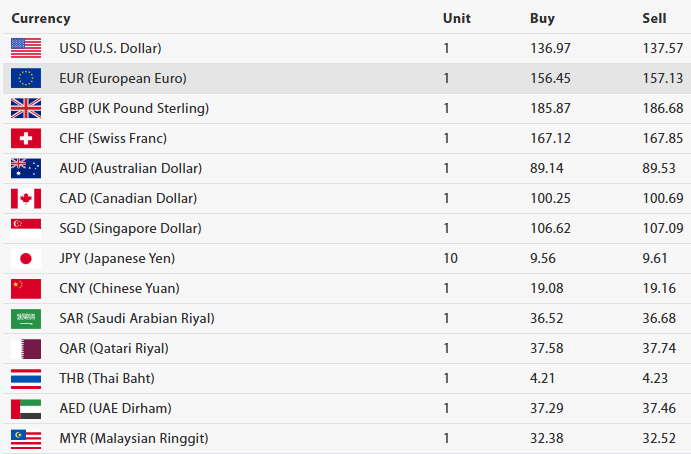Click the USD buy rate 136.97
691x454 pixels.
coord(549,48)
